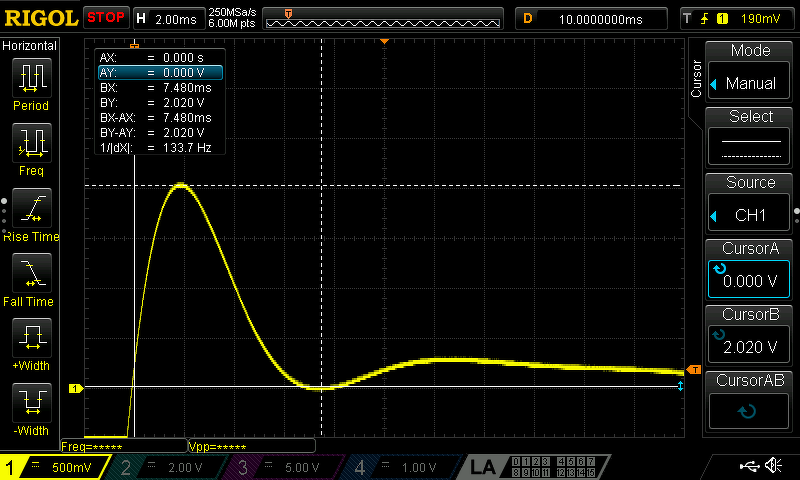Click the orange trigger position marker at top of grid
Viewport: 800px width, 480px height.
[385, 41]
